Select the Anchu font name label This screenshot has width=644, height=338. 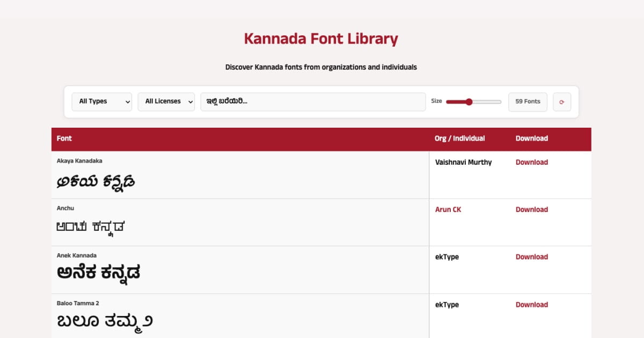[x=65, y=208]
